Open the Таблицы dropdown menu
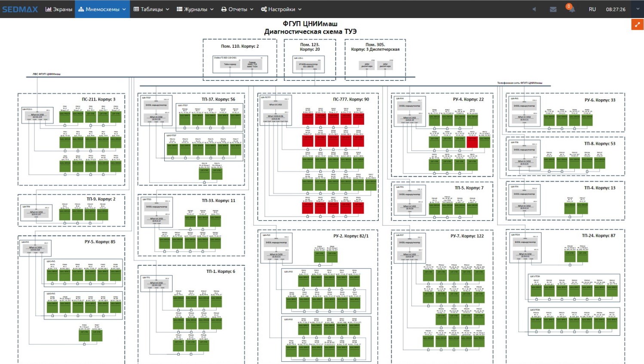The image size is (644, 364). pos(151,9)
